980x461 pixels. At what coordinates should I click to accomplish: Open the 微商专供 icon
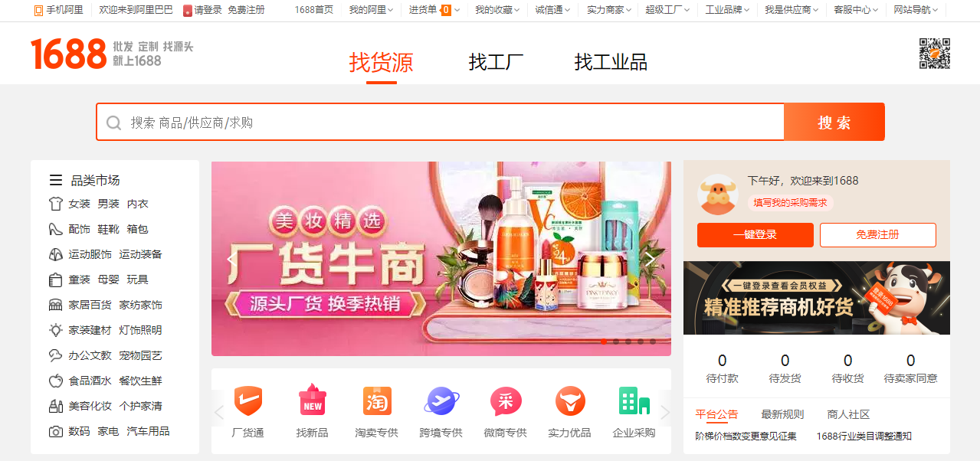point(506,401)
